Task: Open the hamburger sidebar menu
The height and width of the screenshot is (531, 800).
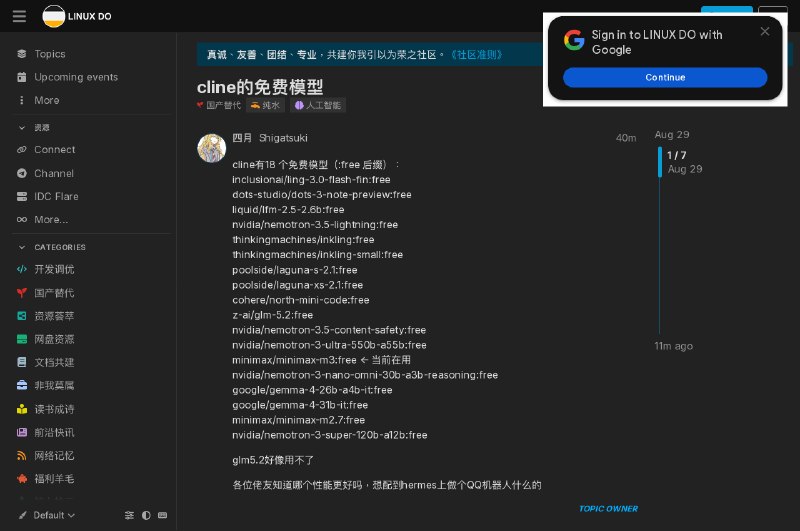Action: click(x=19, y=16)
